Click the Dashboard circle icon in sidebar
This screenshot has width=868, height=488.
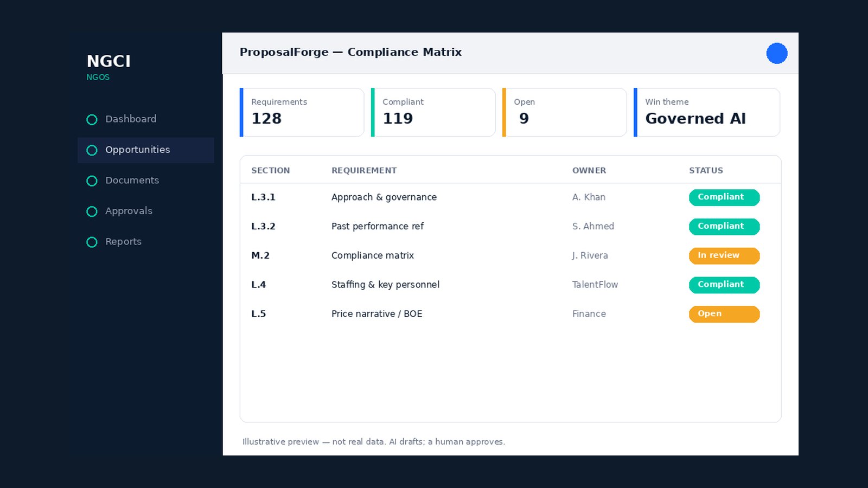(92, 119)
